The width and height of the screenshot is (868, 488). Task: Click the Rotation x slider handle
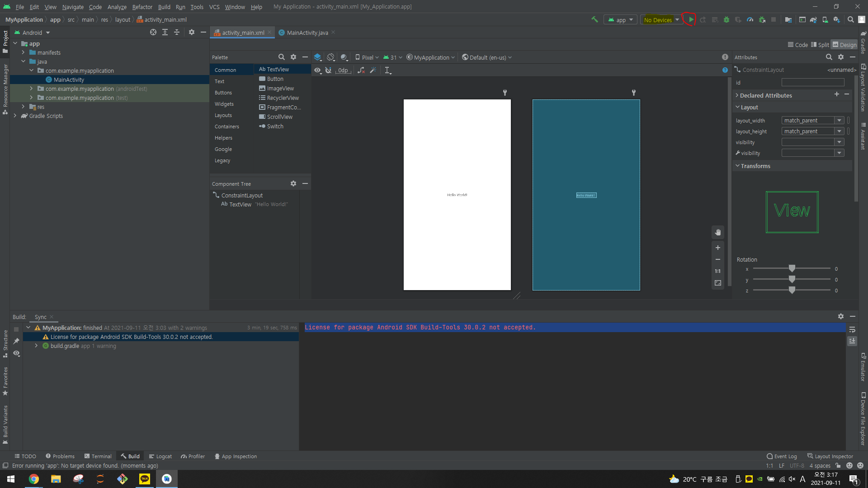(792, 268)
